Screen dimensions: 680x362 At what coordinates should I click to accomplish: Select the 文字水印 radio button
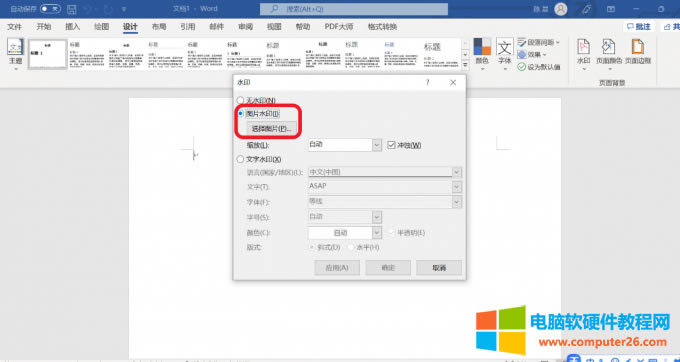pyautogui.click(x=240, y=159)
